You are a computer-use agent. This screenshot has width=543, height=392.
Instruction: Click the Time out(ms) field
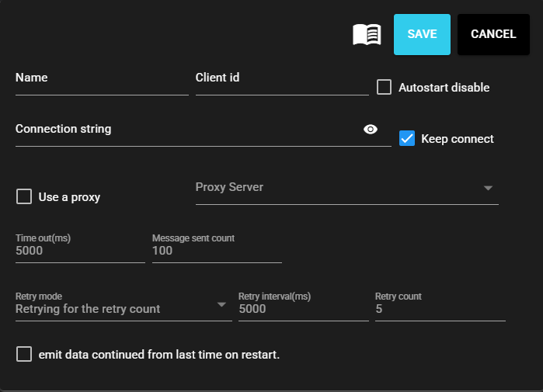[79, 252]
